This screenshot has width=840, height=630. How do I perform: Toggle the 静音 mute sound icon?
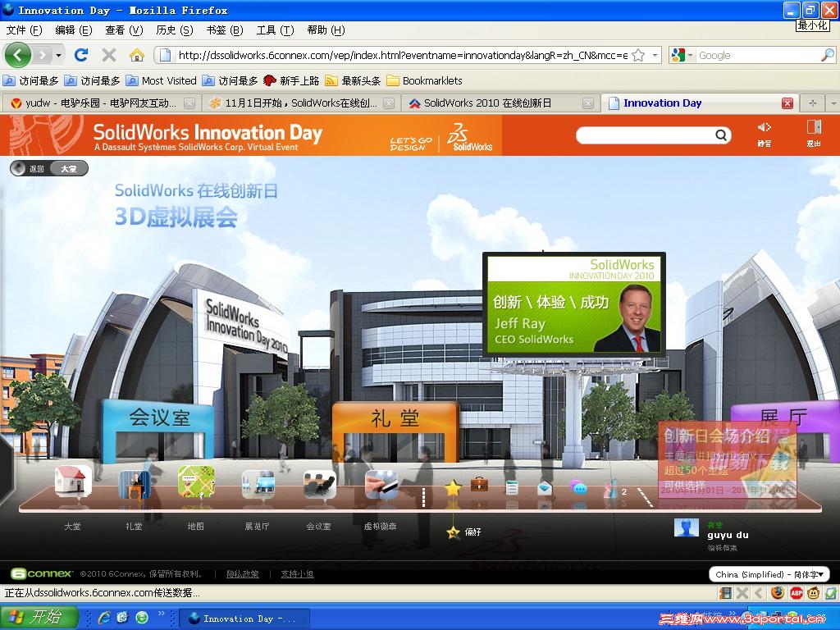[765, 133]
